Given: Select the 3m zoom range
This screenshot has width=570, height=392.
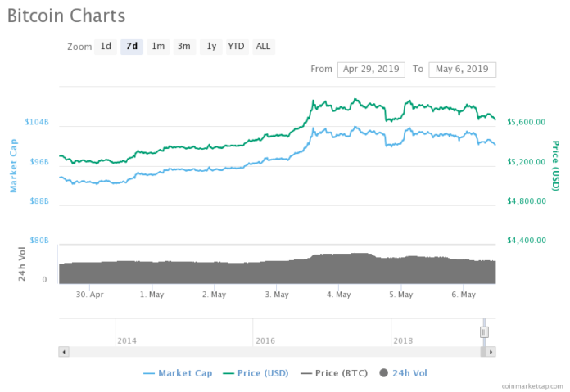Looking at the screenshot, I should [x=184, y=47].
